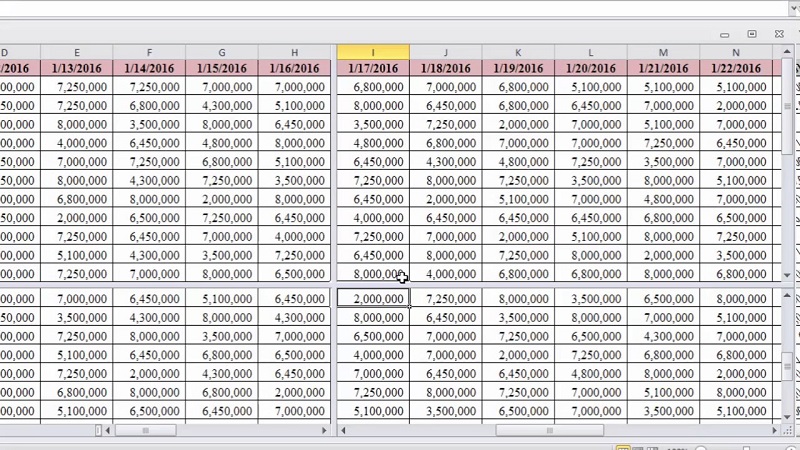Viewport: 800px width, 450px height.
Task: Select column K header
Action: (x=518, y=52)
